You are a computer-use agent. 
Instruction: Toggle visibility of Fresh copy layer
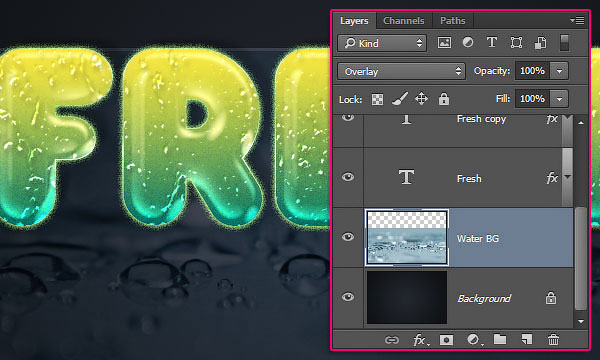[348, 117]
